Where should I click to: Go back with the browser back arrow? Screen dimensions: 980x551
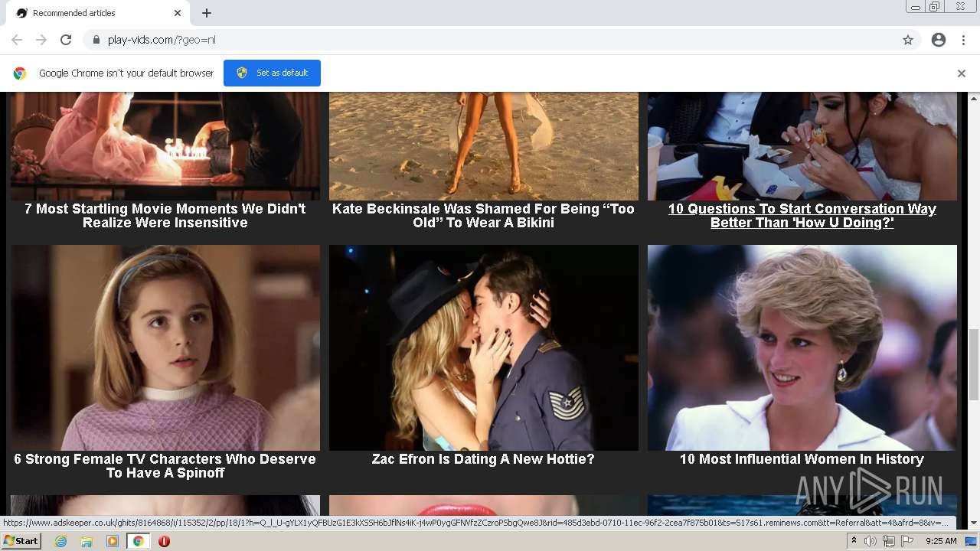17,40
